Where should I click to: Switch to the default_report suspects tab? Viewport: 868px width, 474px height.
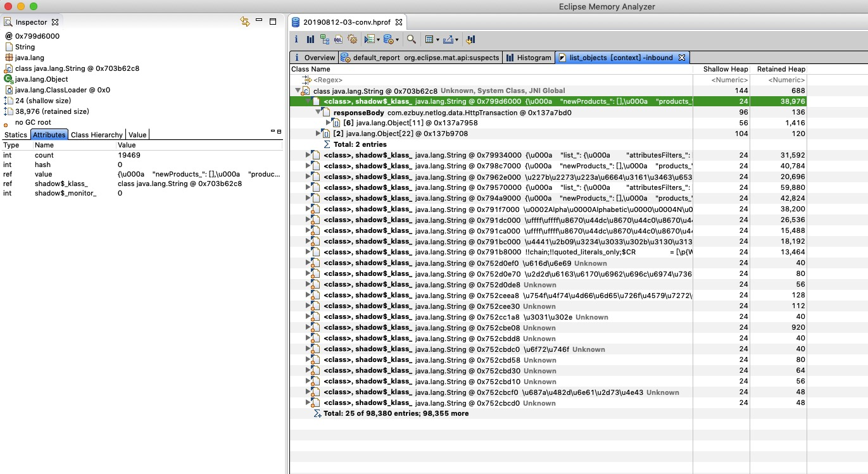420,58
